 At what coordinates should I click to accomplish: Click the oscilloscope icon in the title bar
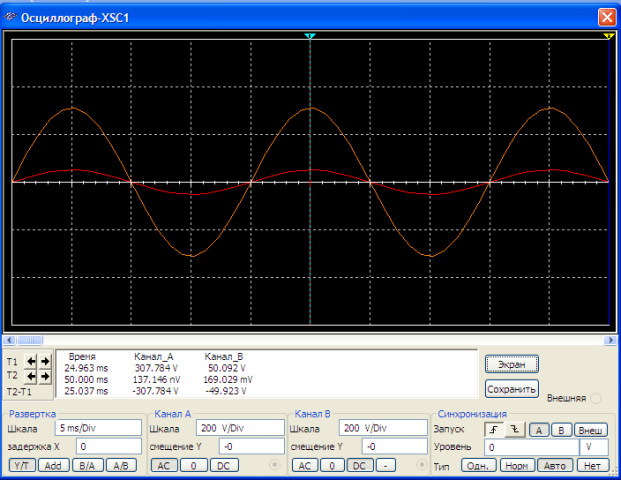[10, 17]
